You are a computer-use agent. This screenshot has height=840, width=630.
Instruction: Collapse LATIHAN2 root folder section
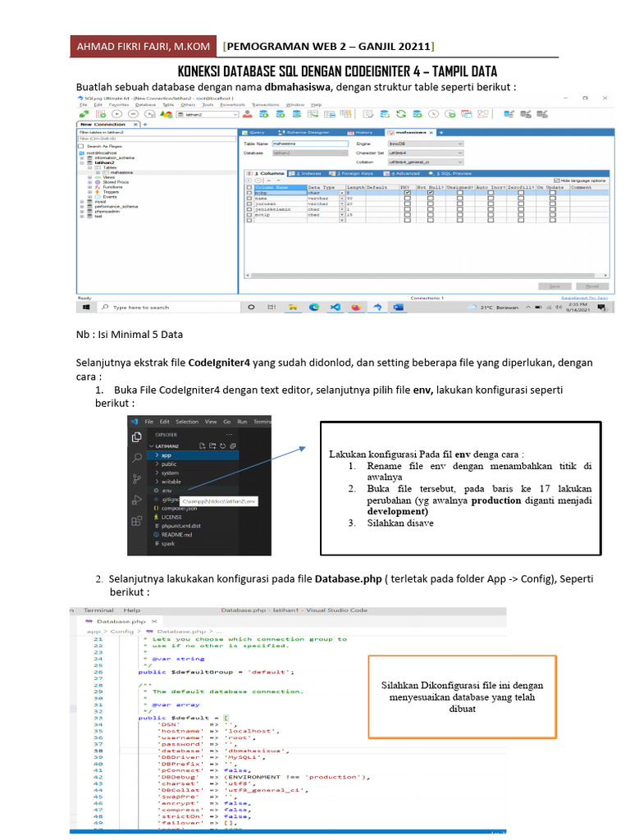click(x=163, y=445)
